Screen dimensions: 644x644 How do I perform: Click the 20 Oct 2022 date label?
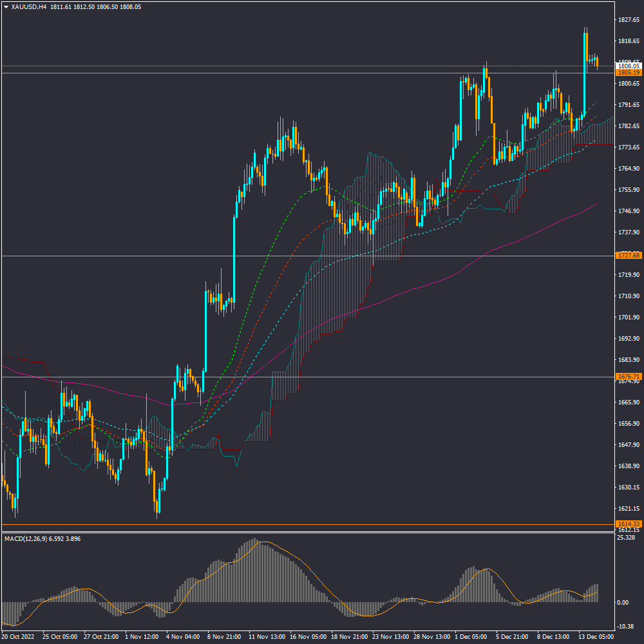tap(18, 636)
